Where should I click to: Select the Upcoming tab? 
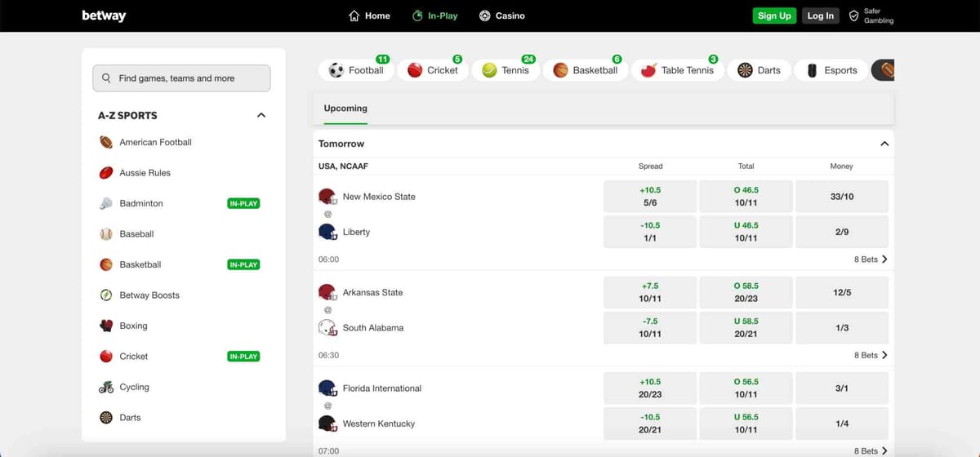click(345, 109)
